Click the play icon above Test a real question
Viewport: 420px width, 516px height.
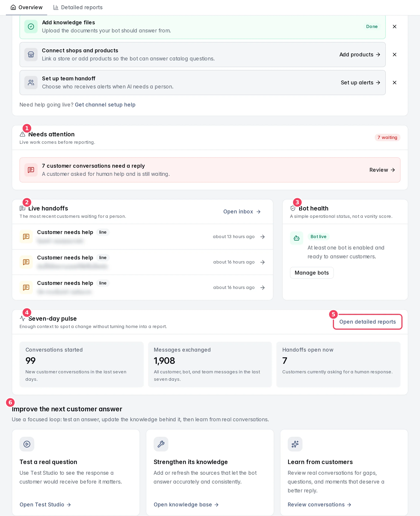pos(27,444)
